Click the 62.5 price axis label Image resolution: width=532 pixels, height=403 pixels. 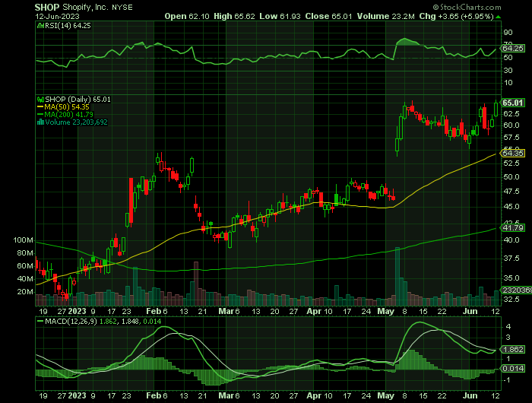(511, 113)
